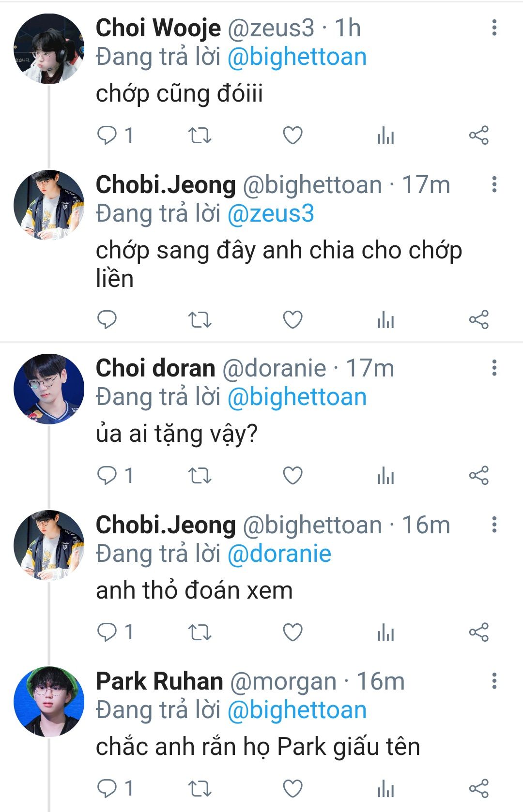The width and height of the screenshot is (523, 812).
Task: Open Park Ruhan's display name profile
Action: [x=159, y=681]
